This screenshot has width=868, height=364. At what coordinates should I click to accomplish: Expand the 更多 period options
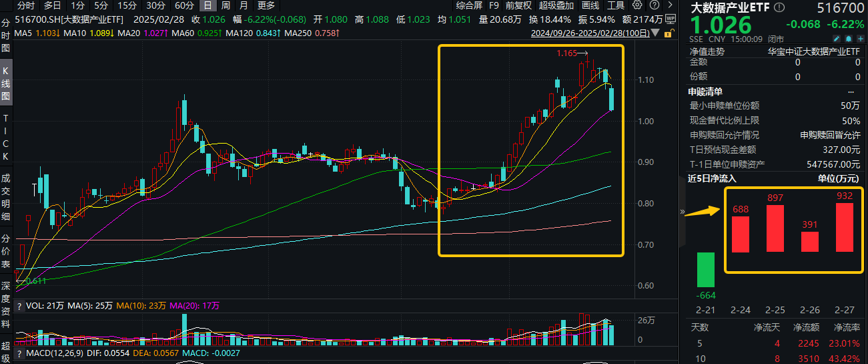coord(266,5)
